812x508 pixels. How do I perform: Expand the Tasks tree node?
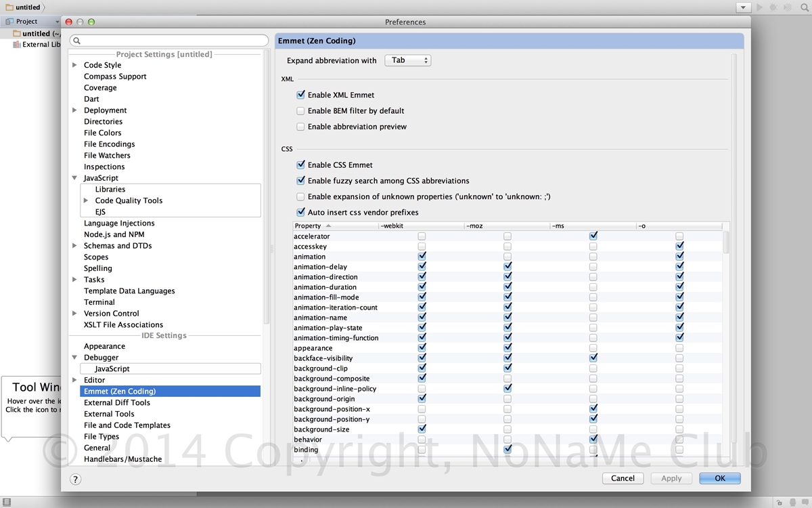pos(74,280)
